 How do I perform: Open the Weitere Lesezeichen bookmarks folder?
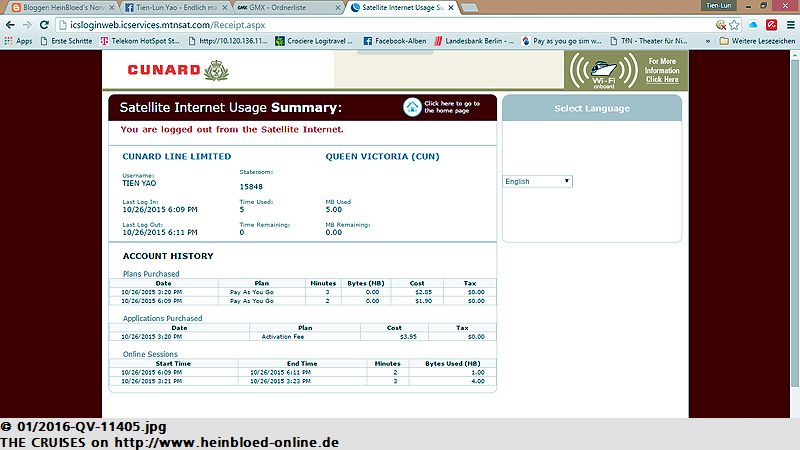point(758,41)
